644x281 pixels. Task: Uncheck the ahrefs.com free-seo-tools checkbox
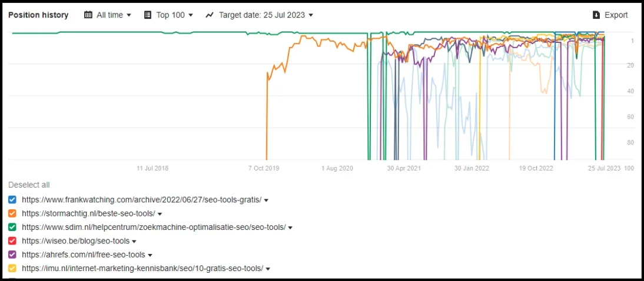tap(12, 255)
